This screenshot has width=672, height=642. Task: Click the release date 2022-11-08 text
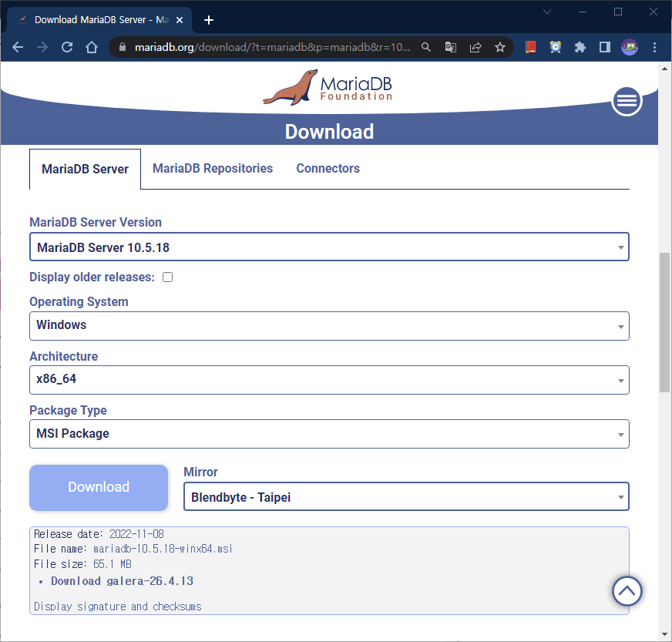[x=136, y=534]
